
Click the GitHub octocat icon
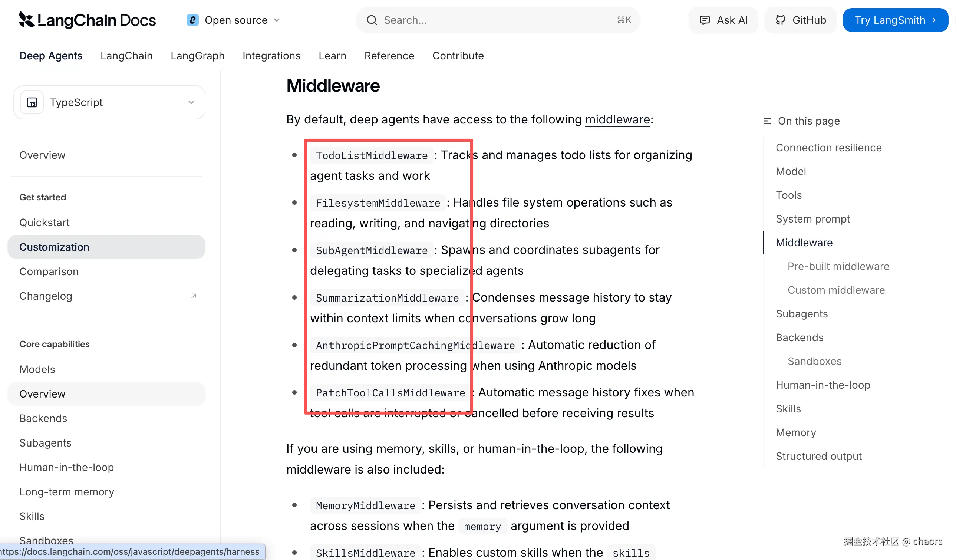780,20
